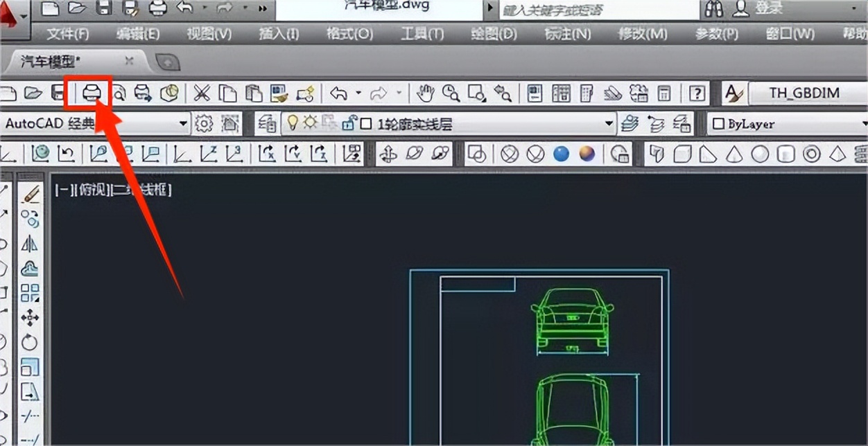
Task: Select the 汽车模型 drawing tab
Action: coord(49,60)
